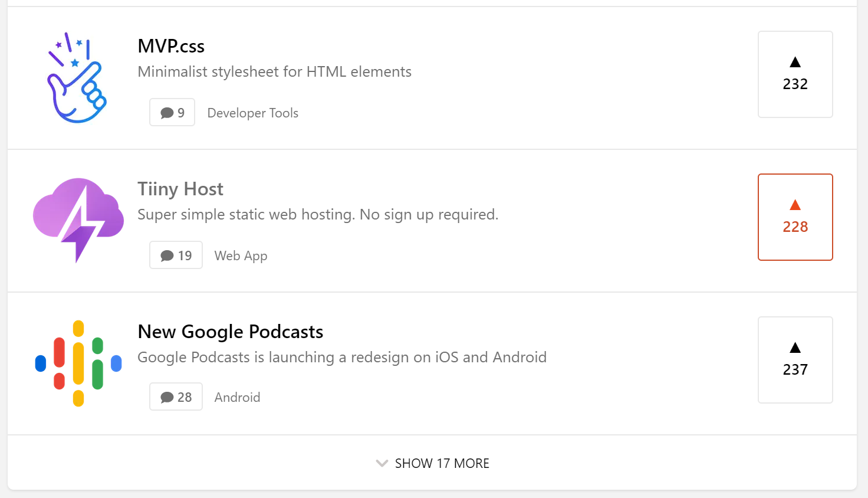Image resolution: width=868 pixels, height=498 pixels.
Task: Click 'Google Podcasts is launching a redesign' tagline
Action: [x=342, y=357]
